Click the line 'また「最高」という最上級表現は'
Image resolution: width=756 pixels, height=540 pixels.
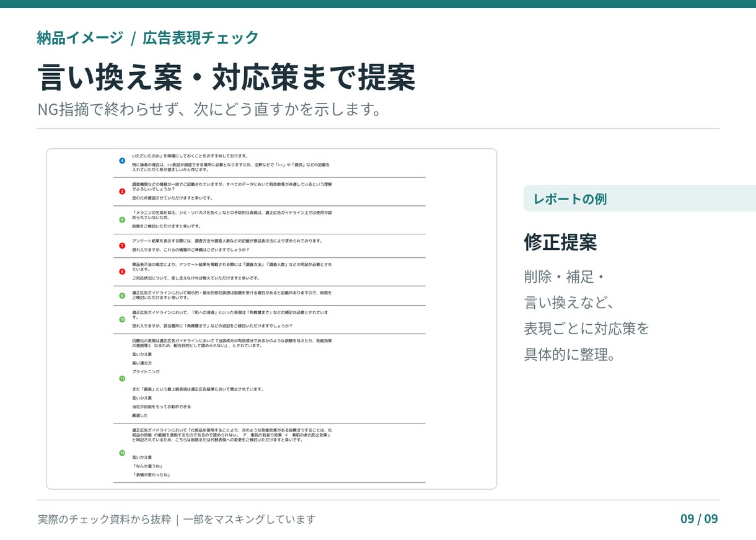coord(198,389)
